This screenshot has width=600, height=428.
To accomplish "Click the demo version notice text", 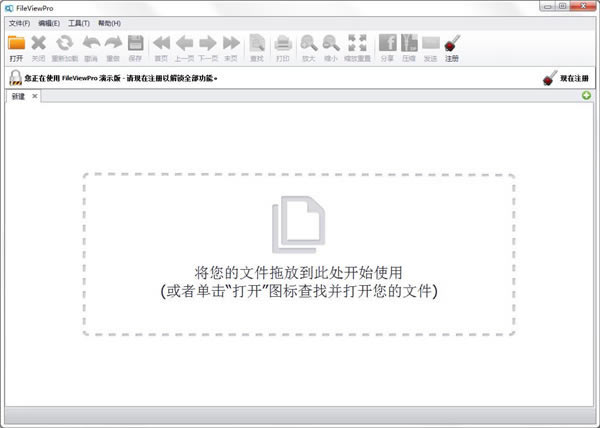I will (x=121, y=78).
